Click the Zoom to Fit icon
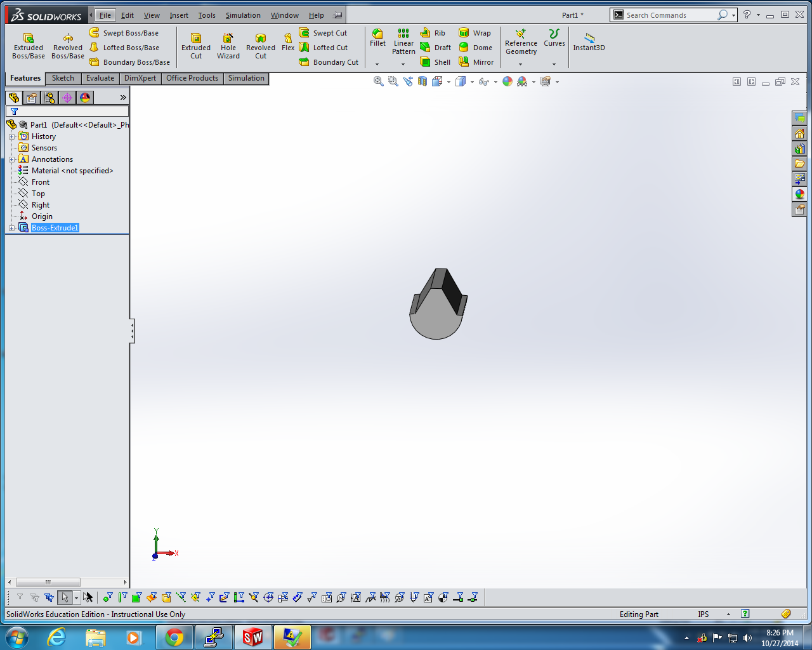 (379, 82)
